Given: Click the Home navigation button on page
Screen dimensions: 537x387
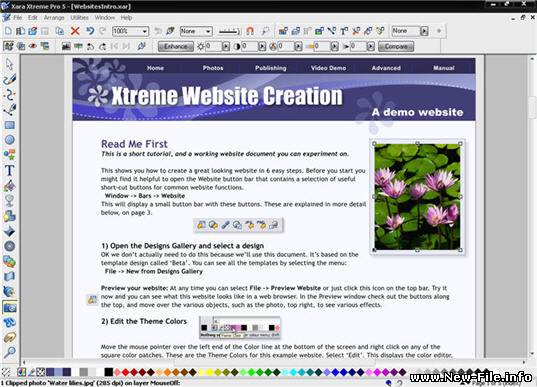Looking at the screenshot, I should click(x=155, y=68).
